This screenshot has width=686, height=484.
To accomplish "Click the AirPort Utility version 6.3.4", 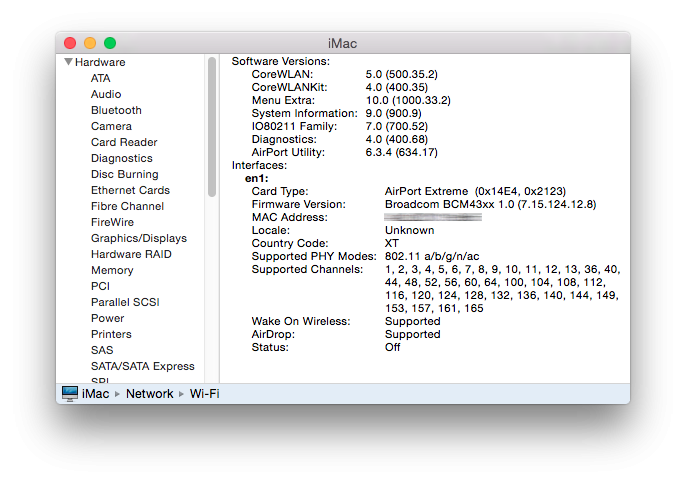I will pos(402,152).
